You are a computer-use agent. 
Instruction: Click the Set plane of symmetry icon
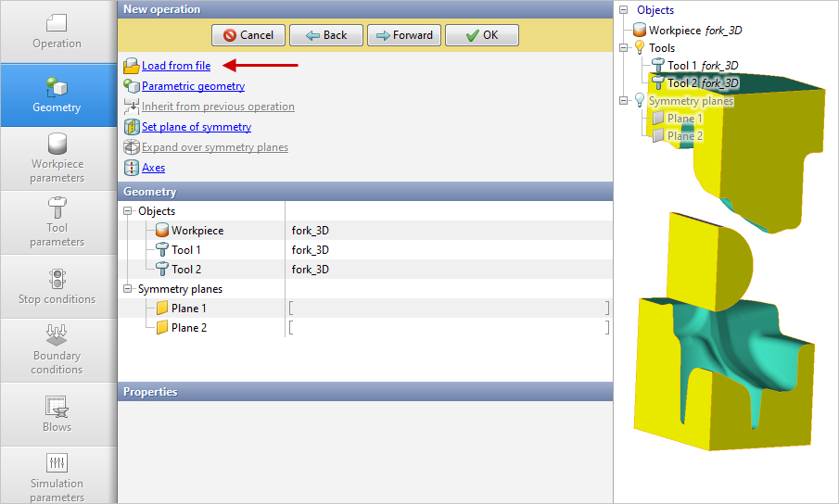(131, 127)
